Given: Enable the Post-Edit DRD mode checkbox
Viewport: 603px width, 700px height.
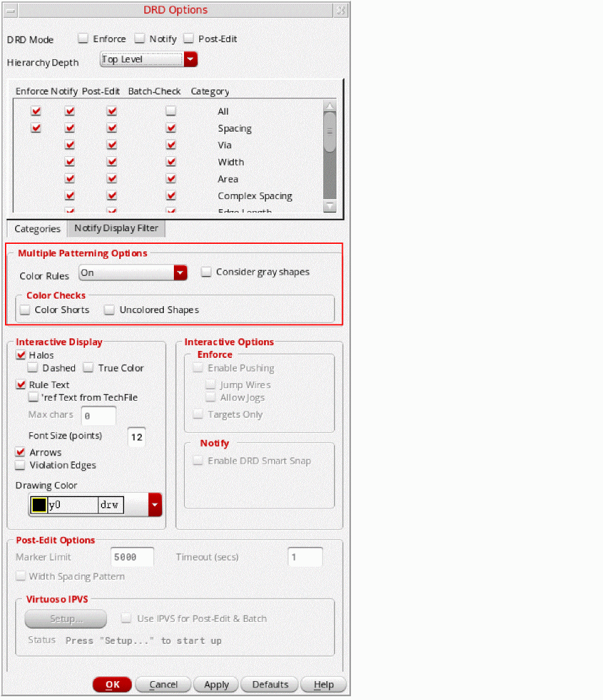Looking at the screenshot, I should coord(189,38).
